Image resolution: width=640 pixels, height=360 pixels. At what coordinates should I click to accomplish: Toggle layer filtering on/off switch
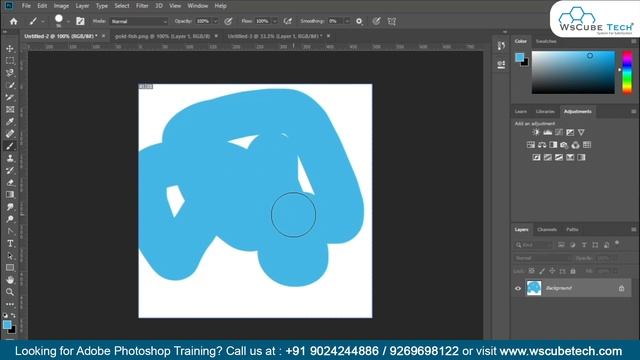(x=617, y=244)
